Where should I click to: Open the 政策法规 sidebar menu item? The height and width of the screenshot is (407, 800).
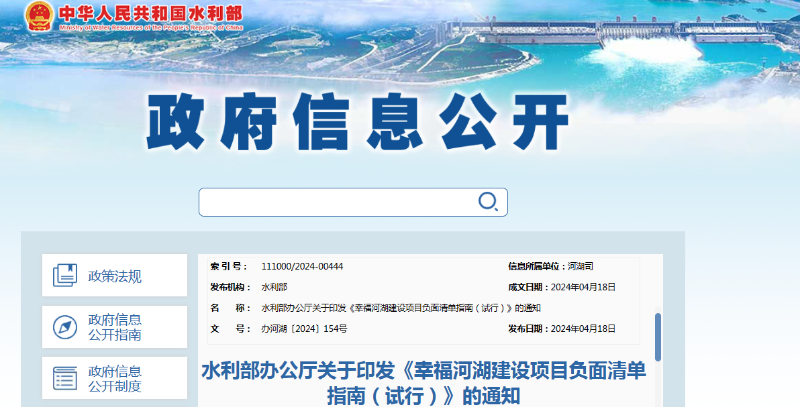point(114,275)
